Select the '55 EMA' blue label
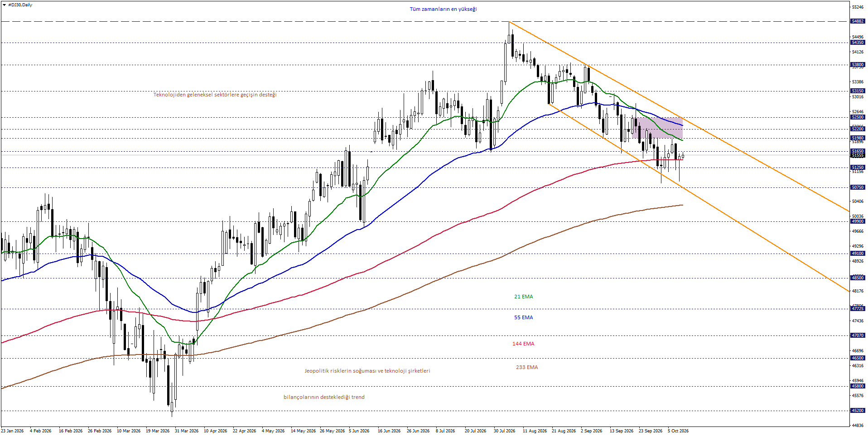The width and height of the screenshot is (868, 436). tap(523, 317)
